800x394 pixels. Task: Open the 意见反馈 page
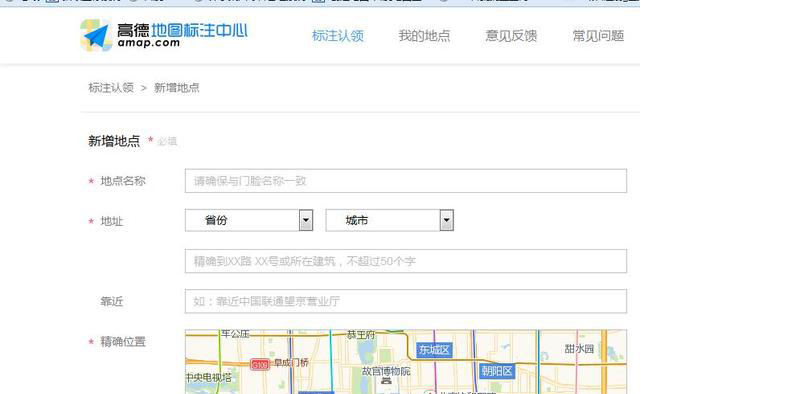point(511,36)
